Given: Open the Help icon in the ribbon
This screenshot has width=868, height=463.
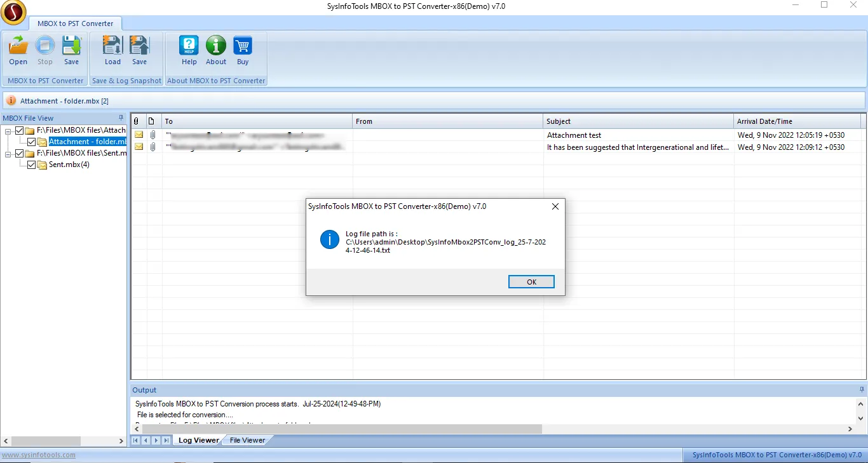Looking at the screenshot, I should point(189,46).
